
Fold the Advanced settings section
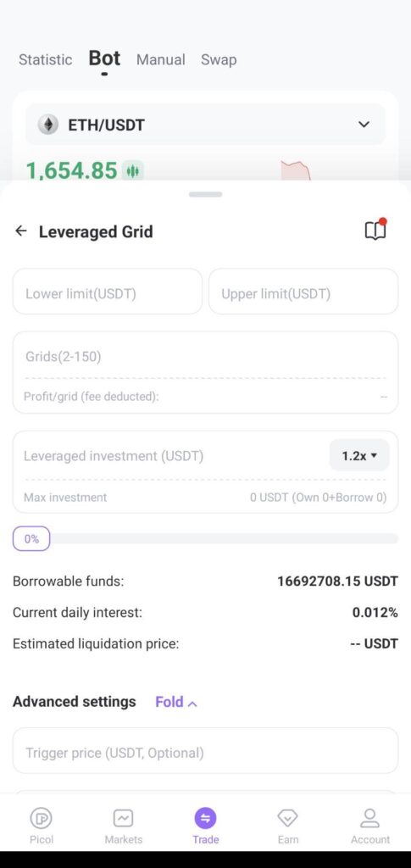pos(176,702)
